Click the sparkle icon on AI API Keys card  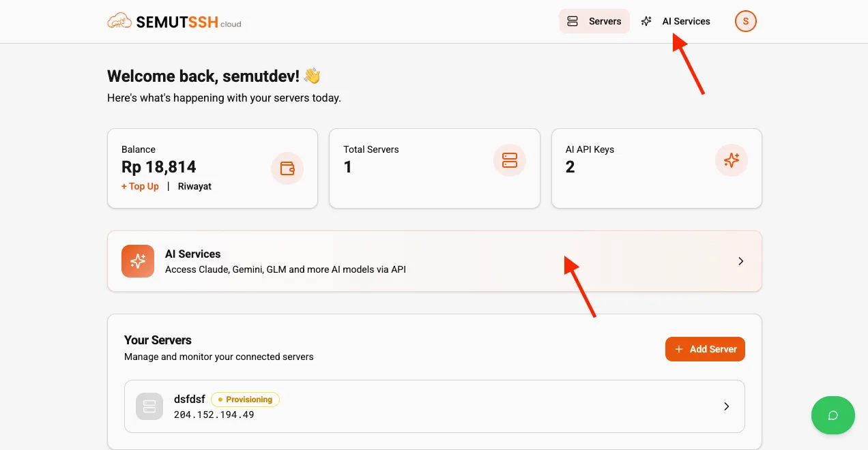coord(732,160)
